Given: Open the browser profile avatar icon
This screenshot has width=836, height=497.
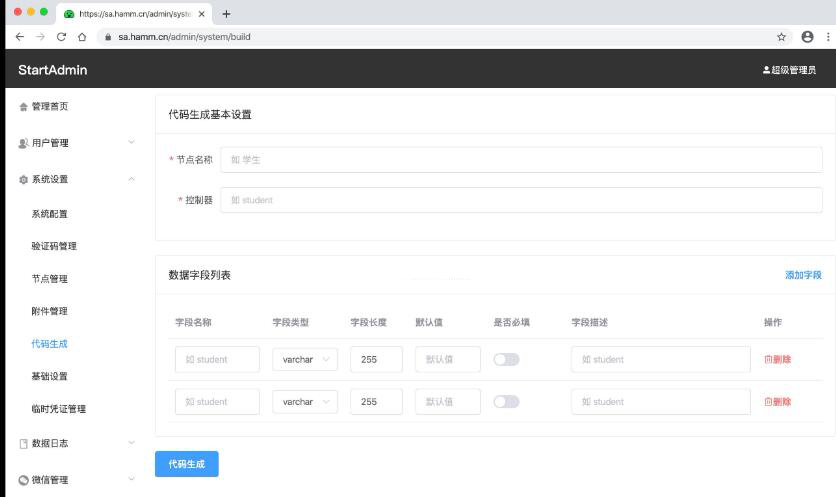Looking at the screenshot, I should pyautogui.click(x=807, y=37).
